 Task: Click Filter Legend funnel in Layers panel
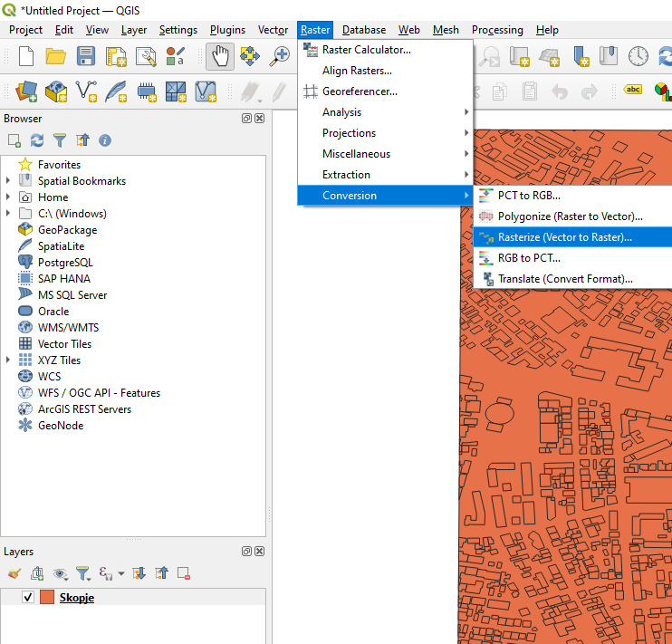pyautogui.click(x=82, y=573)
